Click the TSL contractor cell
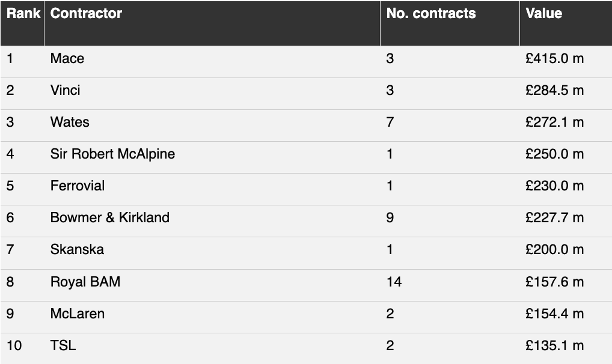Image resolution: width=612 pixels, height=364 pixels. [63, 345]
